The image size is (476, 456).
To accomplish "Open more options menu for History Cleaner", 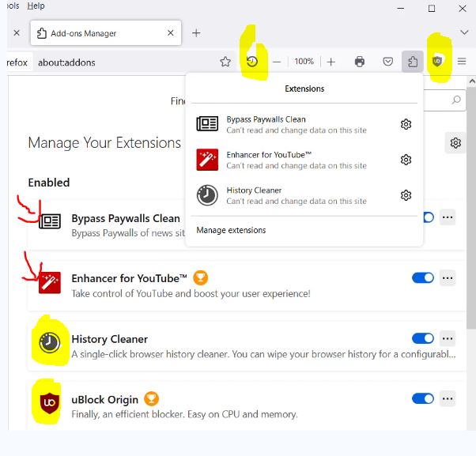I will [x=448, y=338].
